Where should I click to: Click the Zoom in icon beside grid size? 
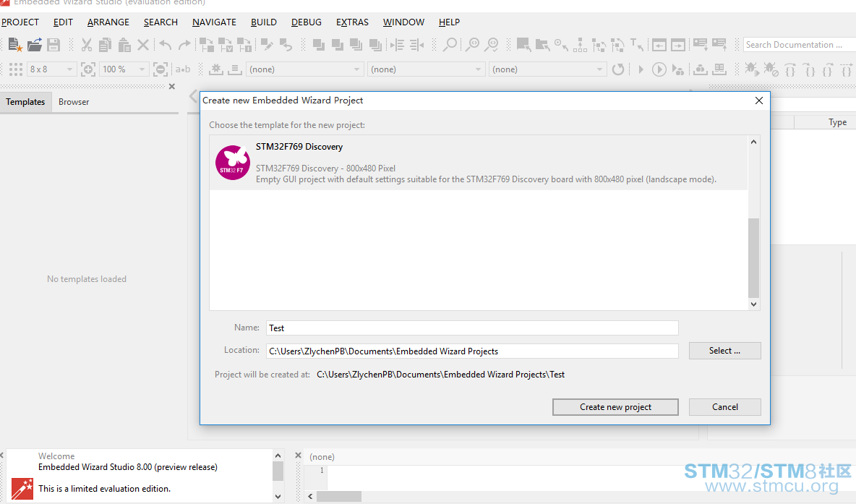(87, 69)
